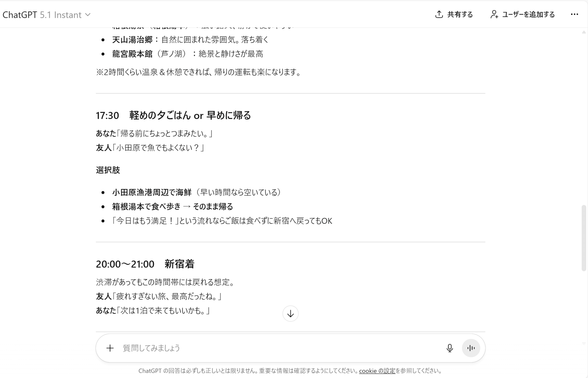Click the scrollbar down arrow

(x=584, y=343)
